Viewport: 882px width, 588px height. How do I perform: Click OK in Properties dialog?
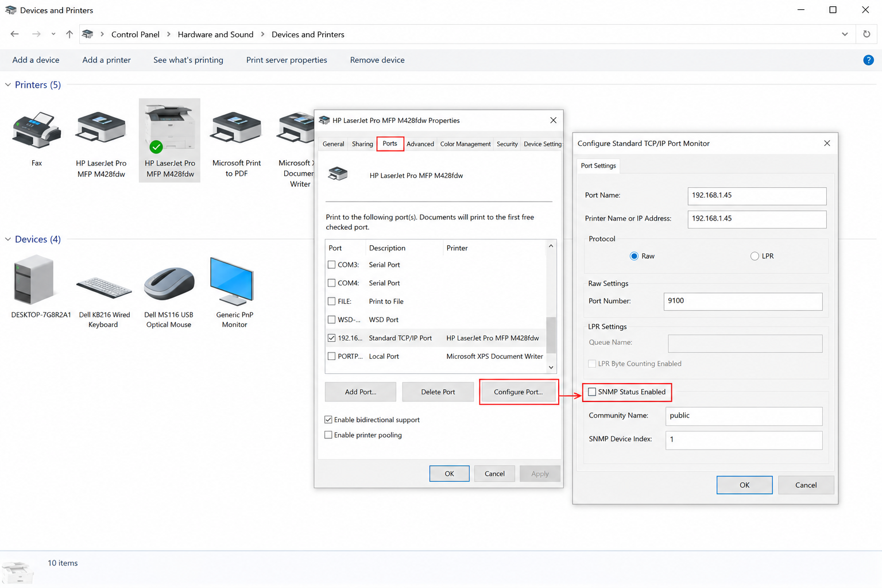(450, 474)
